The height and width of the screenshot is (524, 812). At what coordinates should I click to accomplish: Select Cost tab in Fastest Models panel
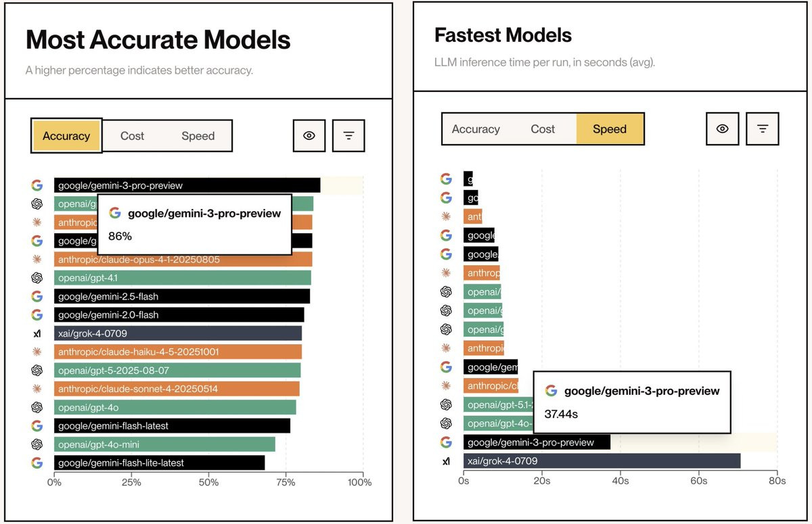click(x=543, y=128)
